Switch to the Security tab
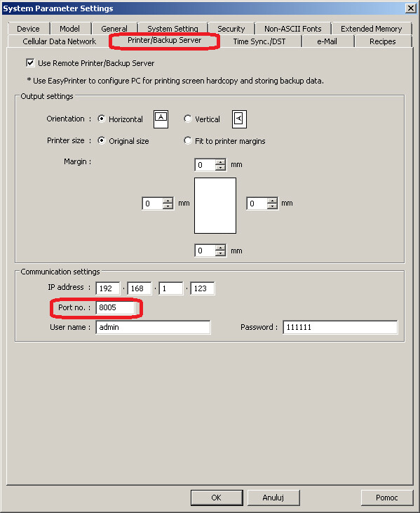This screenshot has width=420, height=513. click(231, 29)
